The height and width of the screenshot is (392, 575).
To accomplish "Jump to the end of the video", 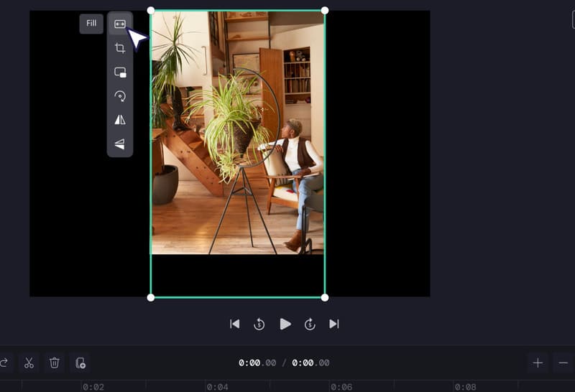I will coord(334,325).
